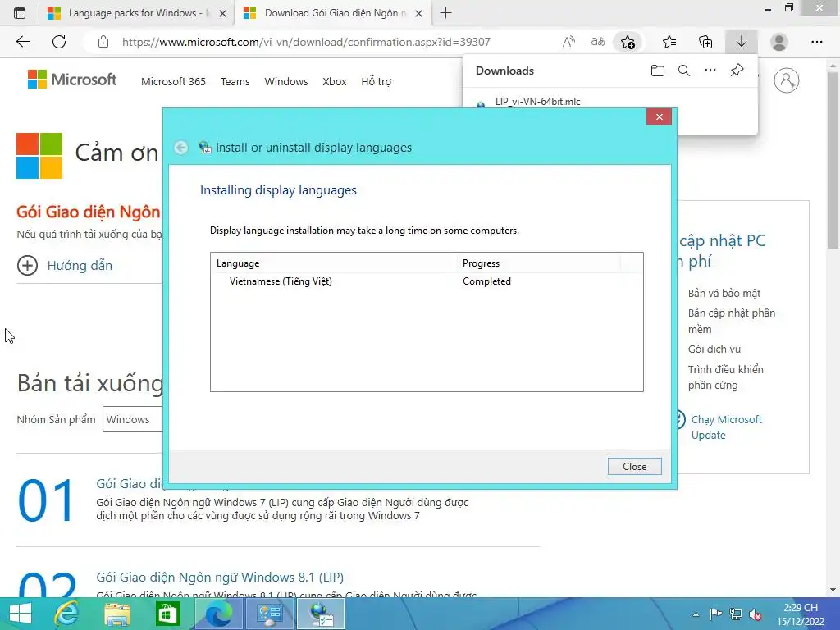This screenshot has width=840, height=630.
Task: Click the Bản cập nhật phần mềm link
Action: [x=731, y=321]
